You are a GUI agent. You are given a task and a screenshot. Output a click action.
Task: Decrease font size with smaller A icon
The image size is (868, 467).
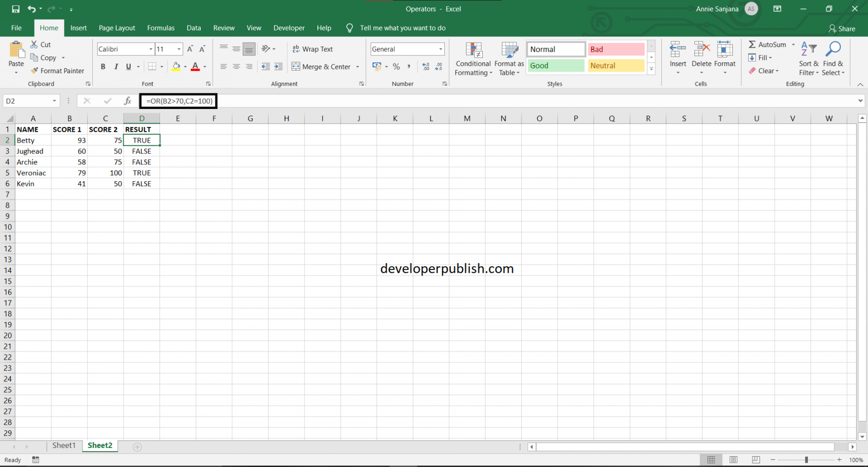point(202,49)
